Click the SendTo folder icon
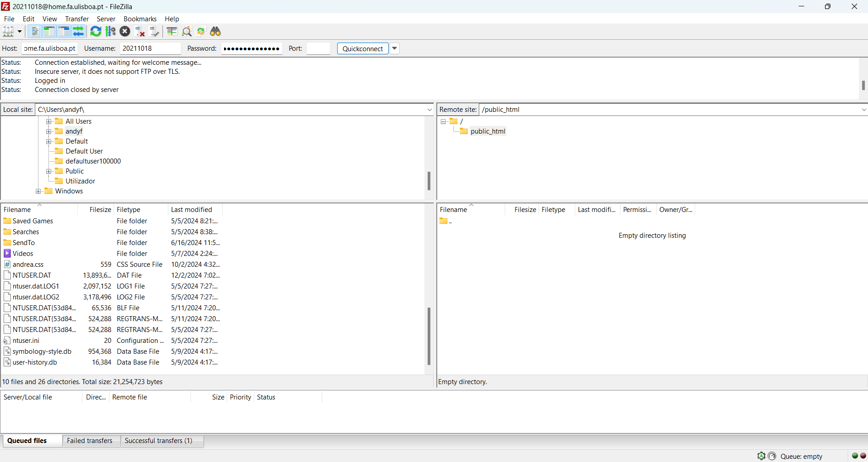868x462 pixels. tap(7, 242)
